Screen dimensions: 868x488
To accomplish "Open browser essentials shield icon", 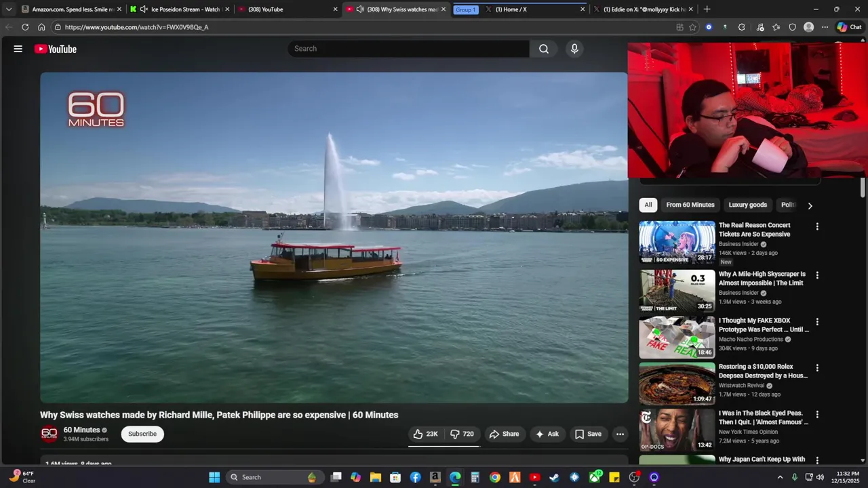I will click(792, 27).
